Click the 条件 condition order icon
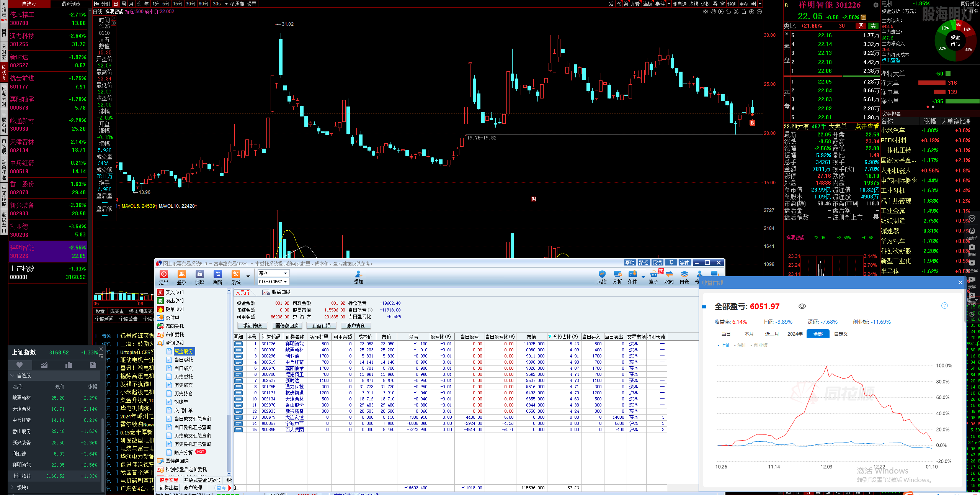The width and height of the screenshot is (980, 495). [633, 277]
